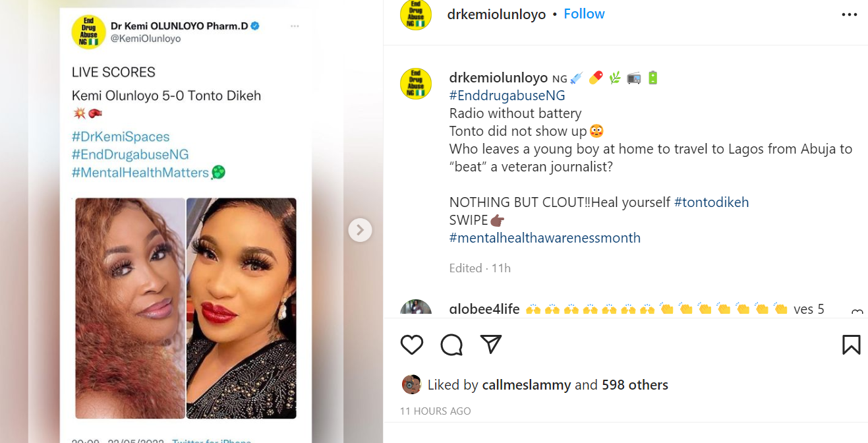Open drkemiolunloyo profile picture in header
The height and width of the screenshot is (443, 868).
pos(416,15)
